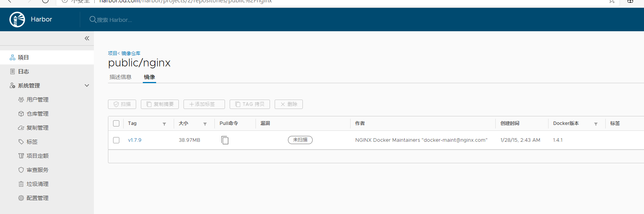
Task: Open the 大小 column filter
Action: tap(205, 124)
